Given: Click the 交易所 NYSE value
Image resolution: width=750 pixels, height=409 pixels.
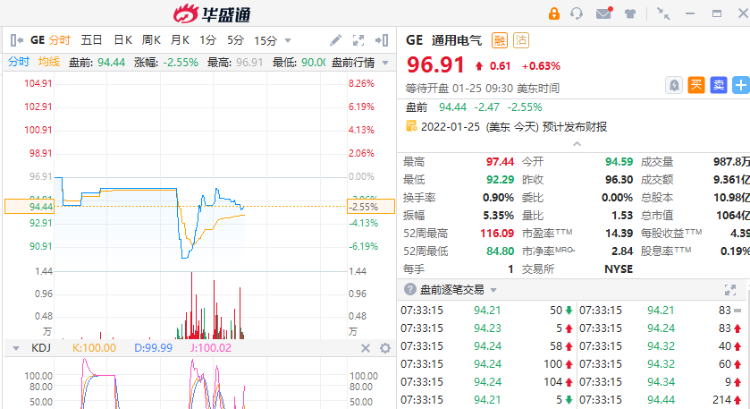Looking at the screenshot, I should click(x=618, y=269).
